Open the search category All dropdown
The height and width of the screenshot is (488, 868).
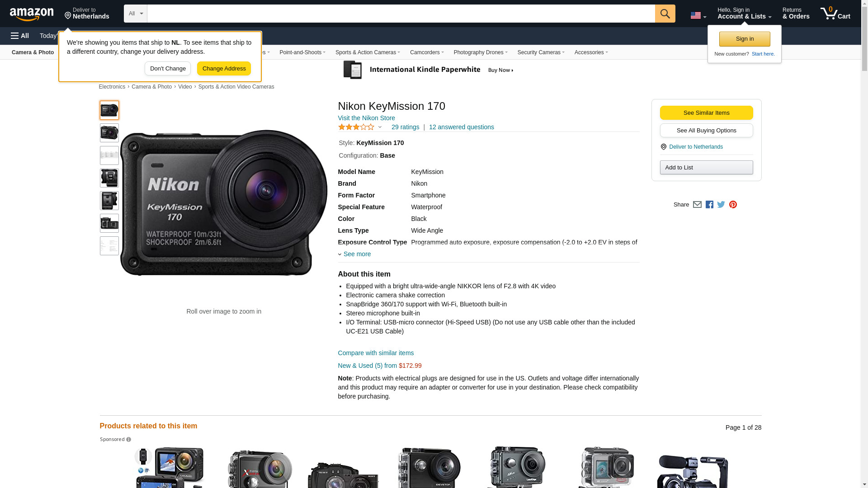tap(136, 14)
